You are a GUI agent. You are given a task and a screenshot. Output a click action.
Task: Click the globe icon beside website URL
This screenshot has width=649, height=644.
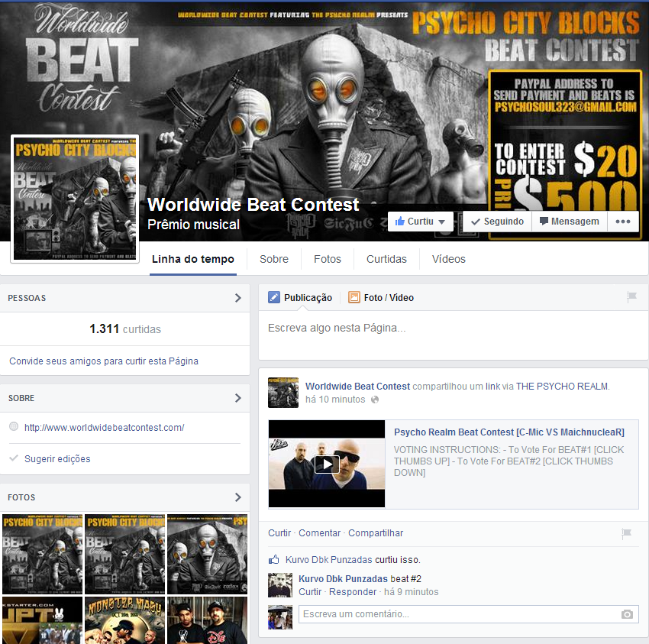pos(14,426)
